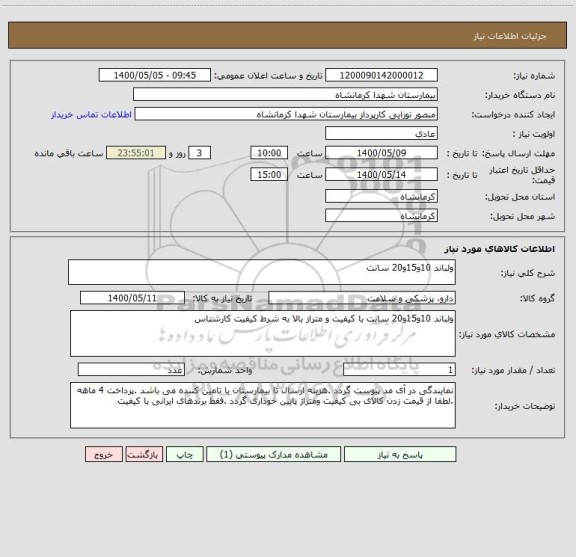Click label گروه کالا

(537, 298)
